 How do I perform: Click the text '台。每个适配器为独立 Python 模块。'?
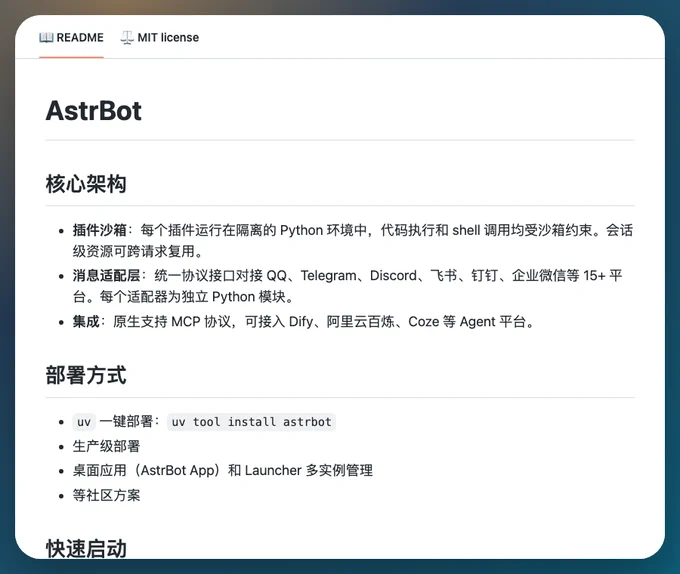(x=183, y=297)
